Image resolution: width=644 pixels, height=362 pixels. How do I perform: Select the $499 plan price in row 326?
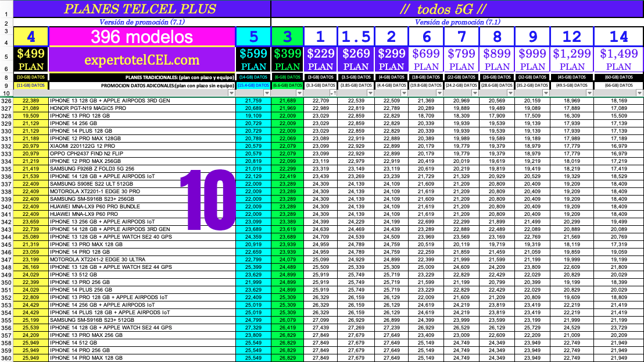(31, 101)
